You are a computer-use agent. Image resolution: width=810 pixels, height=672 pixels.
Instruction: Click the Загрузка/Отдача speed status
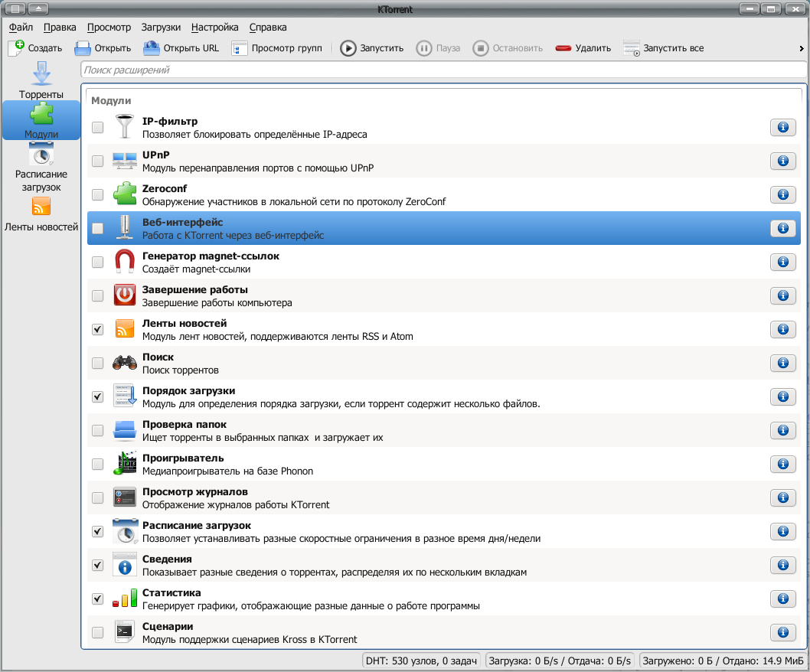pyautogui.click(x=560, y=661)
